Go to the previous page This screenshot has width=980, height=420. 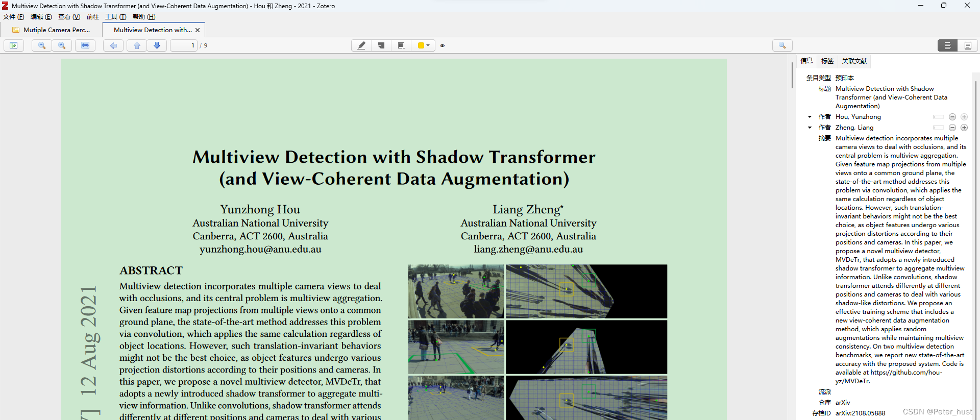137,45
